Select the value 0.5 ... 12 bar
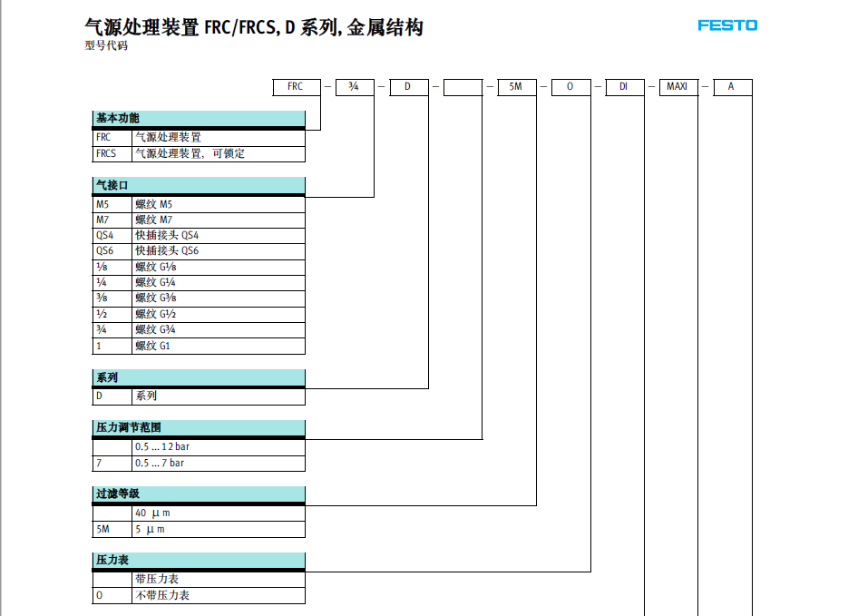Viewport: 848px width, 616px height. (x=162, y=446)
